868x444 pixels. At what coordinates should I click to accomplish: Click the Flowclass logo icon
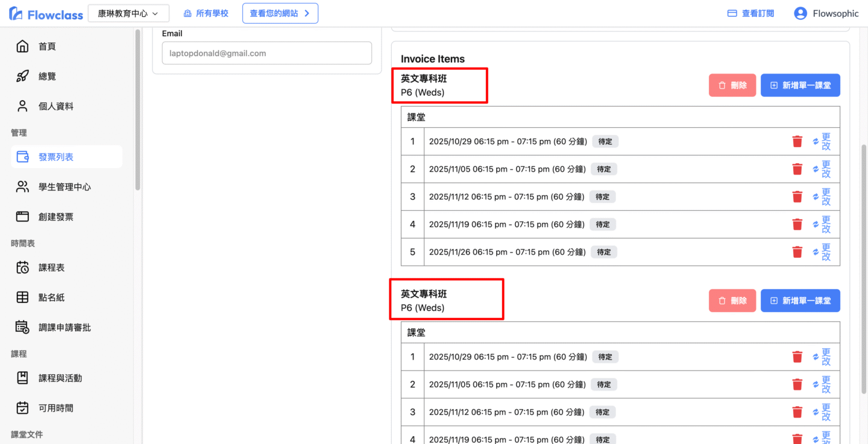click(x=16, y=13)
